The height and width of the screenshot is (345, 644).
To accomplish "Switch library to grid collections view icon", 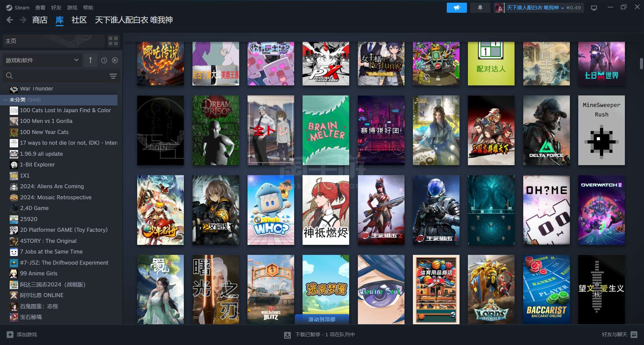I will (x=113, y=41).
